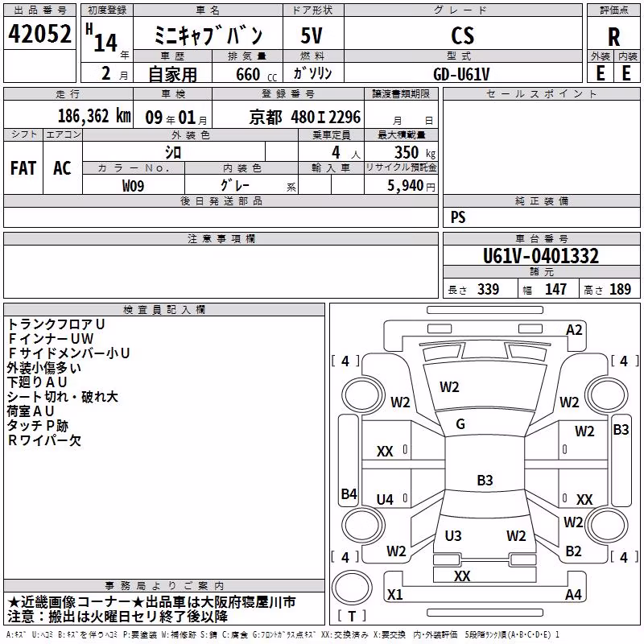Viewport: 644px width, 644px height.
Task: Click the chassis number U61V-0401332
Action: pos(541,255)
